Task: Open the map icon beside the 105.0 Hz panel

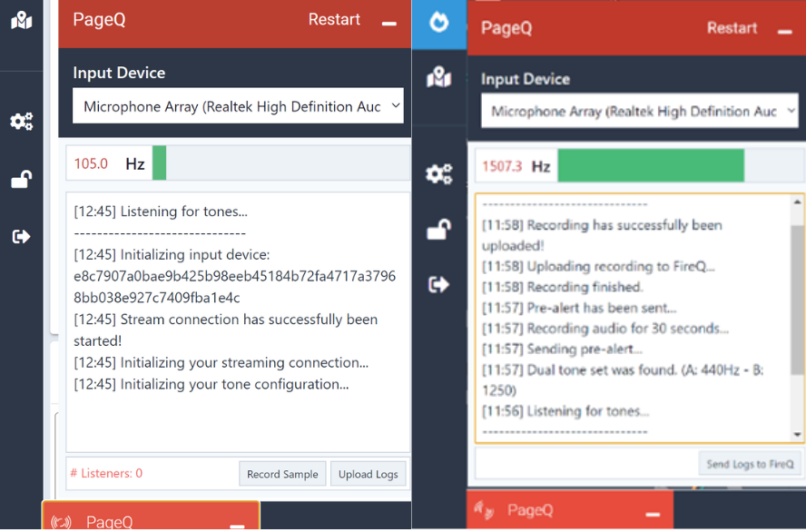Action: 22,20
